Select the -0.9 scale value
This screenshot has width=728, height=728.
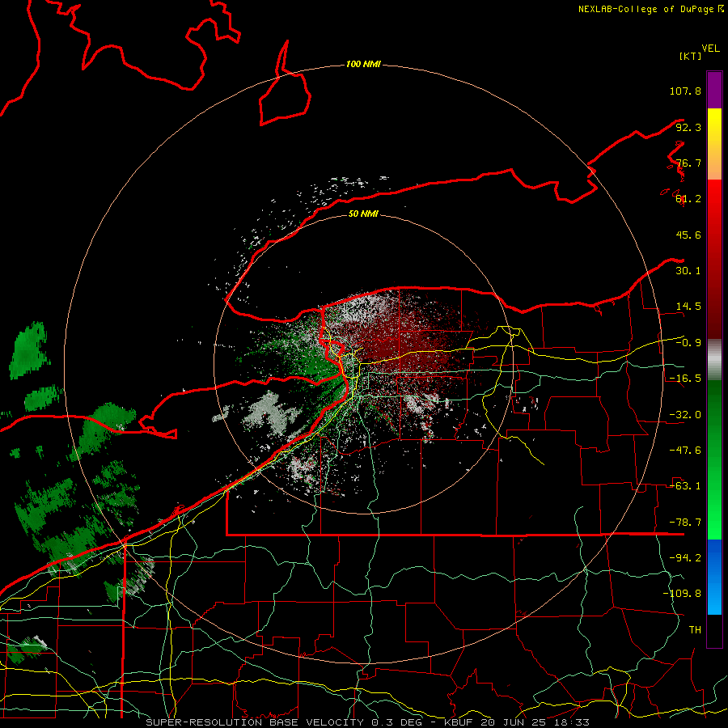click(688, 343)
